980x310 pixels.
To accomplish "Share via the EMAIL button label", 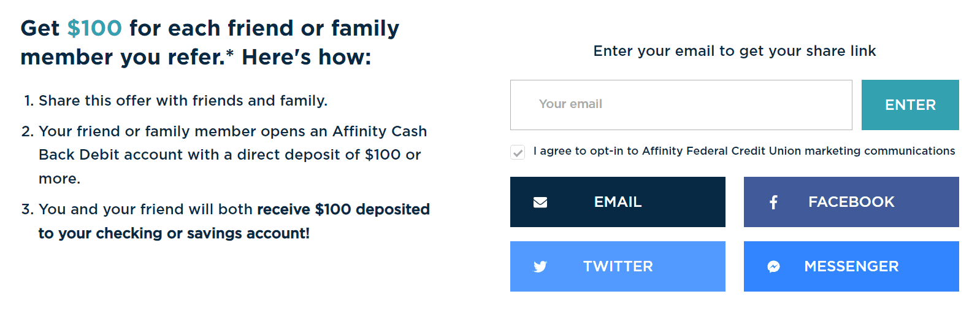I will pos(618,202).
